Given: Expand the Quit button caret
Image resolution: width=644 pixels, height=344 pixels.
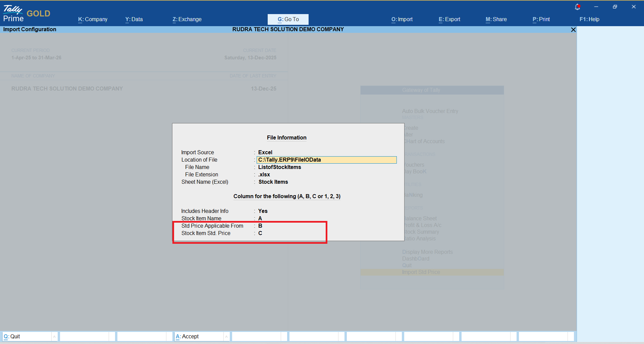Looking at the screenshot, I should [x=54, y=336].
